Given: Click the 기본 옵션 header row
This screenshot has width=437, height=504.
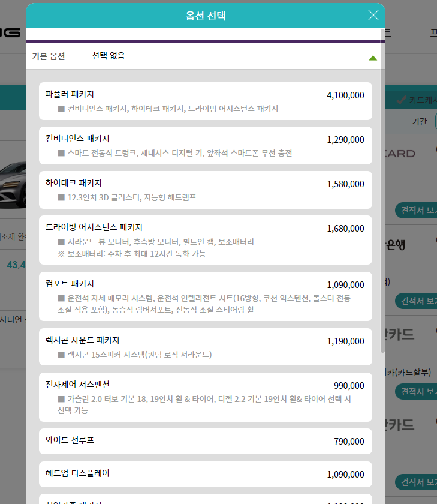Looking at the screenshot, I should pyautogui.click(x=203, y=56).
